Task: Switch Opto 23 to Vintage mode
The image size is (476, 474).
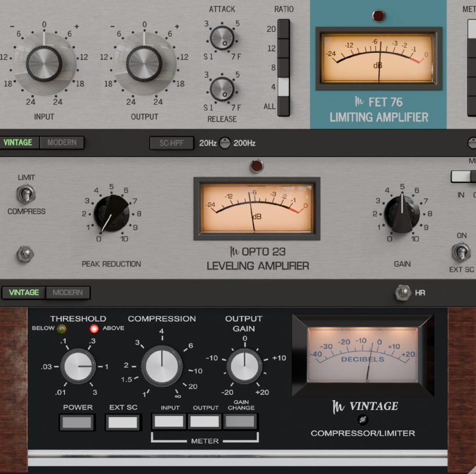Action: (x=24, y=293)
